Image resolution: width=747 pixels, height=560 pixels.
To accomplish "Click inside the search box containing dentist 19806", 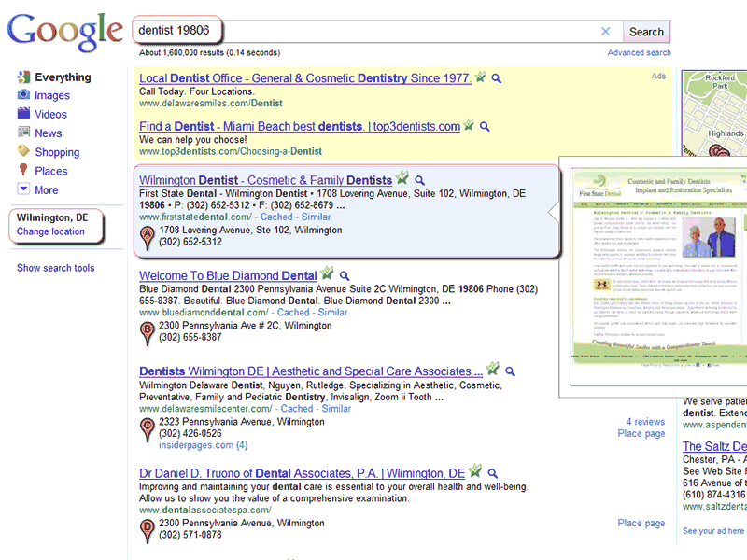I will click(x=376, y=31).
